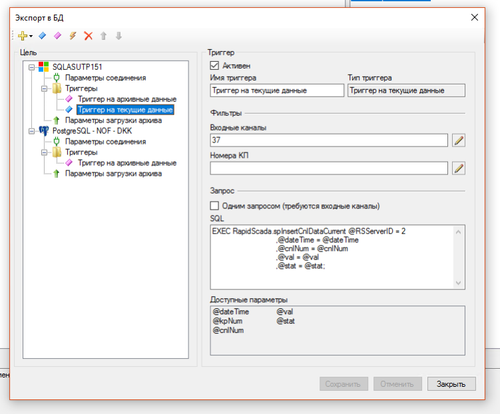Collapse the SQLASUTP151 node
Image resolution: width=500 pixels, height=414 pixels.
(32, 67)
